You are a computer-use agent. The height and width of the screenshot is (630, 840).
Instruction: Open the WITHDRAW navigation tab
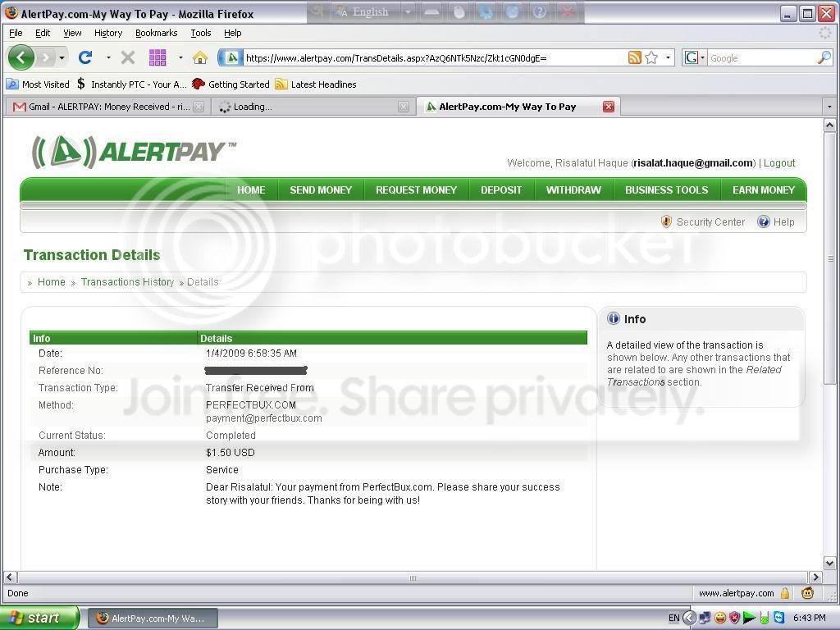click(x=573, y=189)
